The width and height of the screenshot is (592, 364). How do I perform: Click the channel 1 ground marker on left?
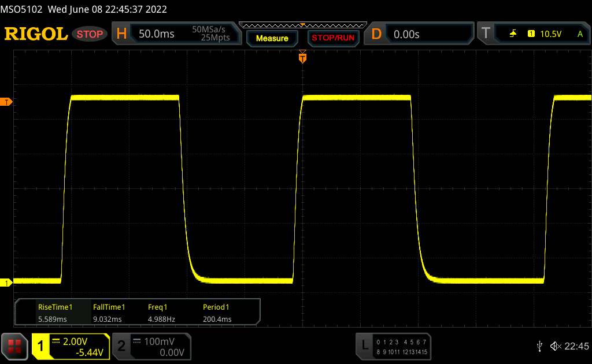[x=7, y=283]
